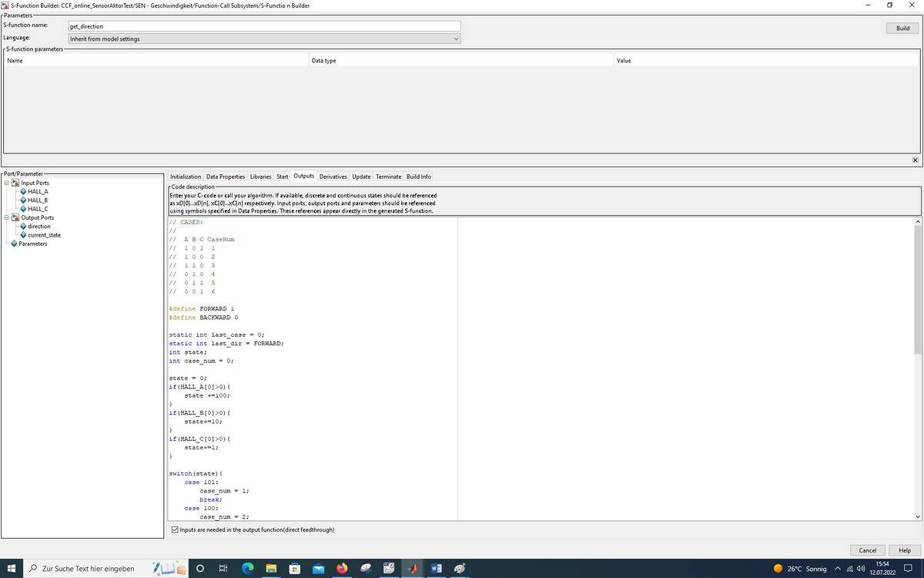924x578 pixels.
Task: Open the Build Info tab
Action: [x=418, y=176]
